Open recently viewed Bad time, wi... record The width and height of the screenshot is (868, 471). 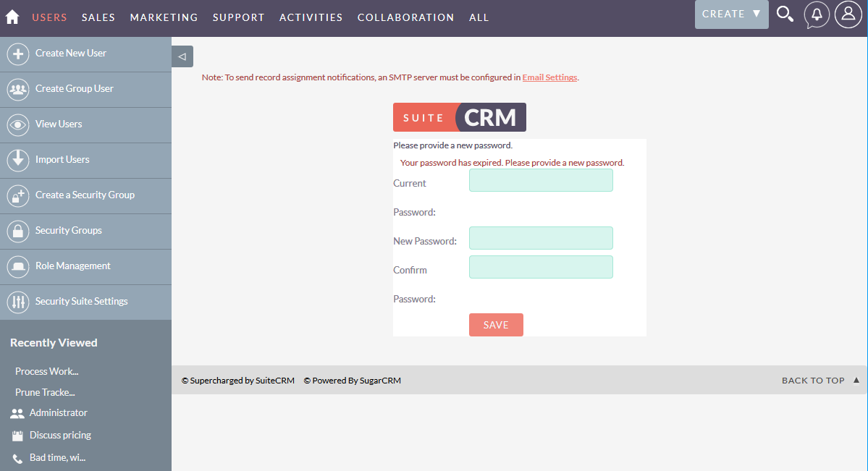click(x=58, y=458)
